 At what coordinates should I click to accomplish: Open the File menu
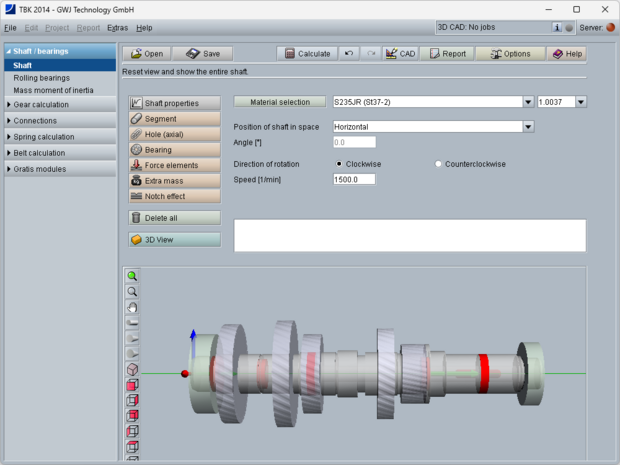[10, 27]
